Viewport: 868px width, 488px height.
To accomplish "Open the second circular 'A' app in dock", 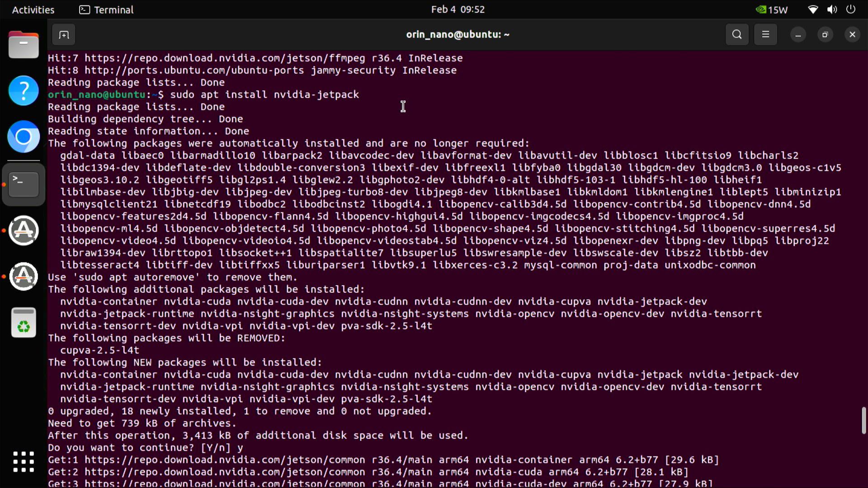I will [23, 277].
